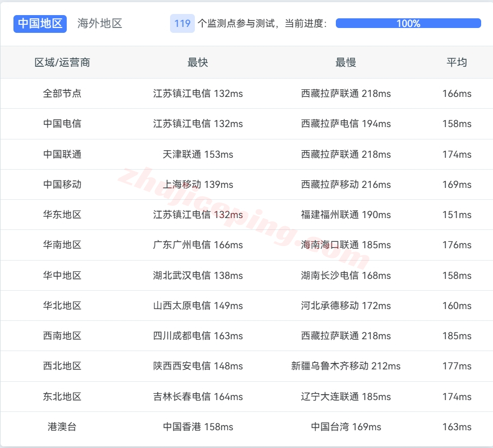Select 湖南长沙电信 168ms cell

tap(346, 275)
